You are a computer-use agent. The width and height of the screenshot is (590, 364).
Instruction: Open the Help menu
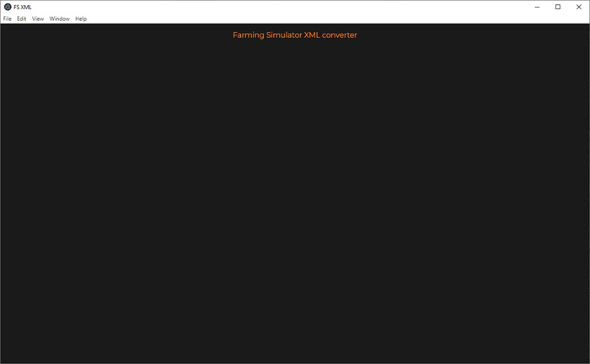pos(81,19)
